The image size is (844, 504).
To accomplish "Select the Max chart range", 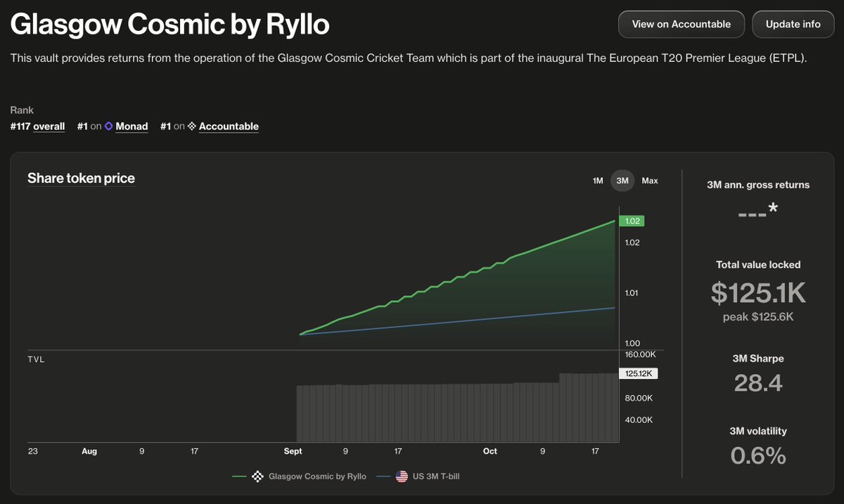I will point(650,181).
